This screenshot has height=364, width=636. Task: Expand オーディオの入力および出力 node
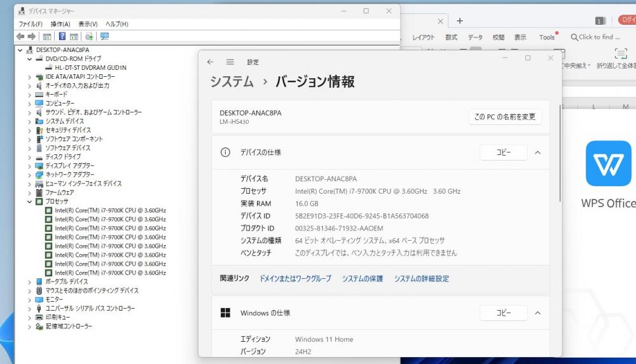pyautogui.click(x=30, y=86)
